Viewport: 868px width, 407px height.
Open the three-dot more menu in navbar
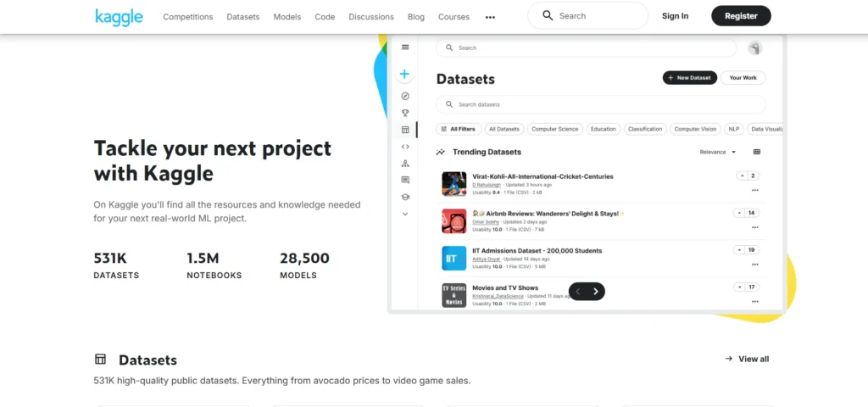pos(490,17)
